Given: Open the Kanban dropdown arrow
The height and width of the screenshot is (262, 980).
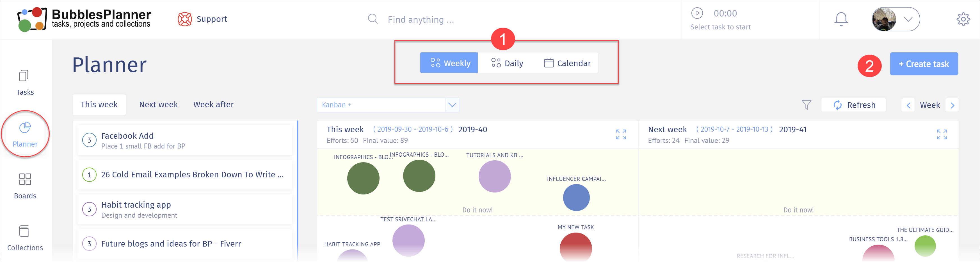Looking at the screenshot, I should [x=452, y=105].
